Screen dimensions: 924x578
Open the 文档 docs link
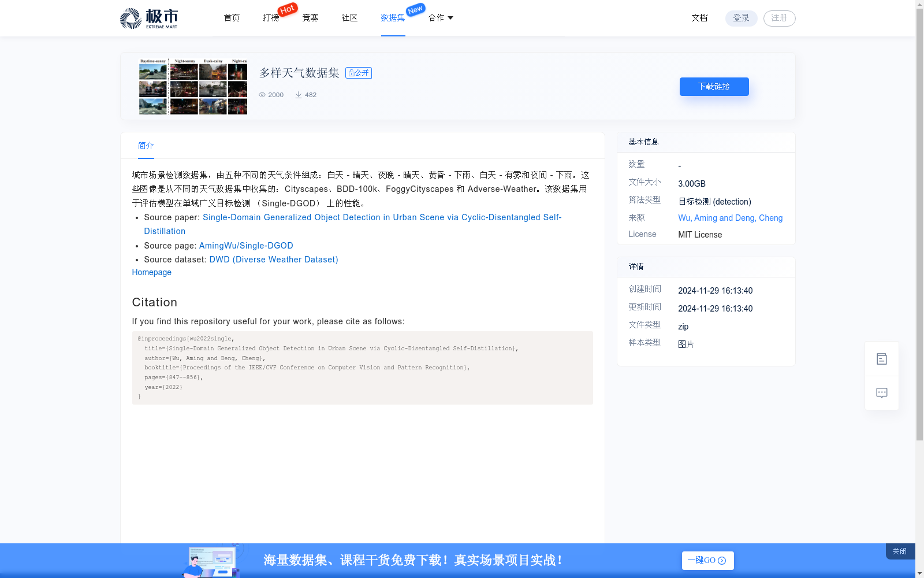pos(699,18)
